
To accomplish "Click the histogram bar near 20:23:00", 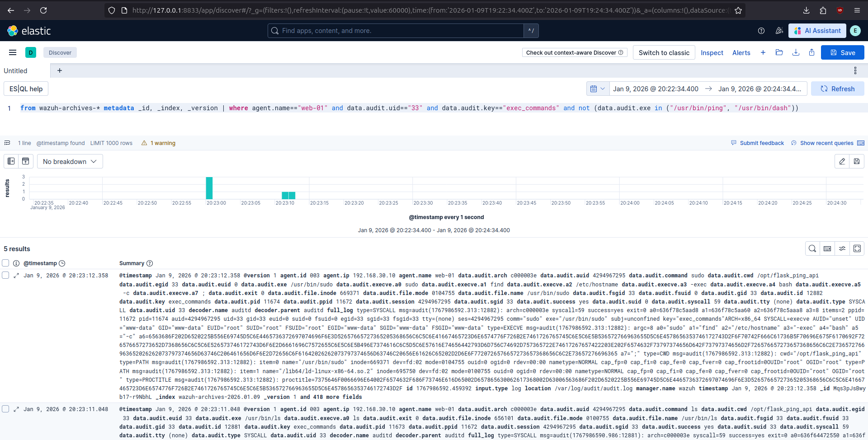I will pos(208,188).
